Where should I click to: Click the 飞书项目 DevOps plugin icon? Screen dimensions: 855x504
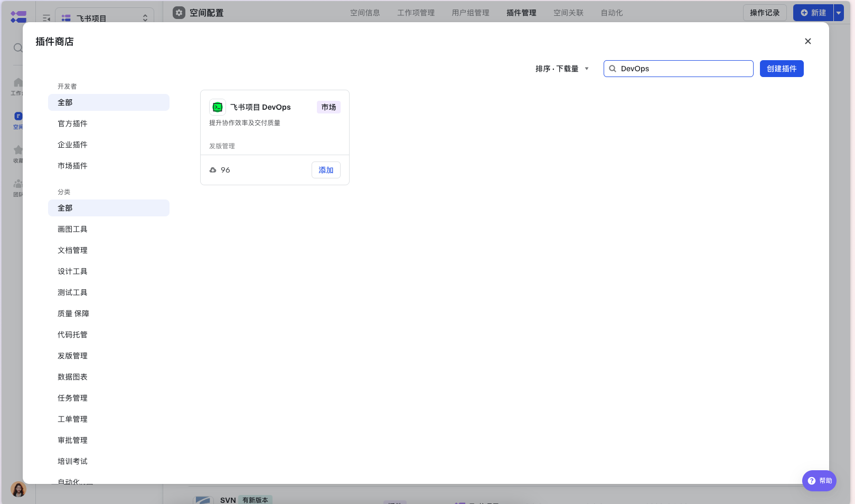click(218, 107)
